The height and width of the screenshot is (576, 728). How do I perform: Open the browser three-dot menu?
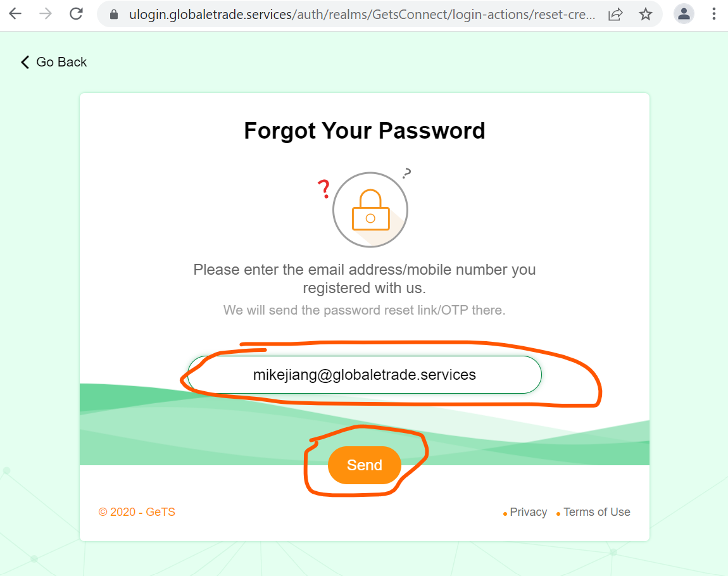[x=713, y=14]
